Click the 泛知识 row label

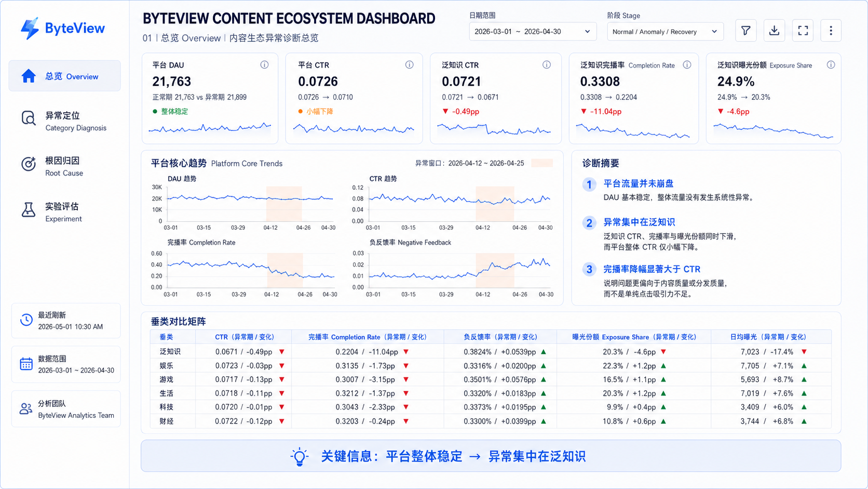[x=170, y=352]
